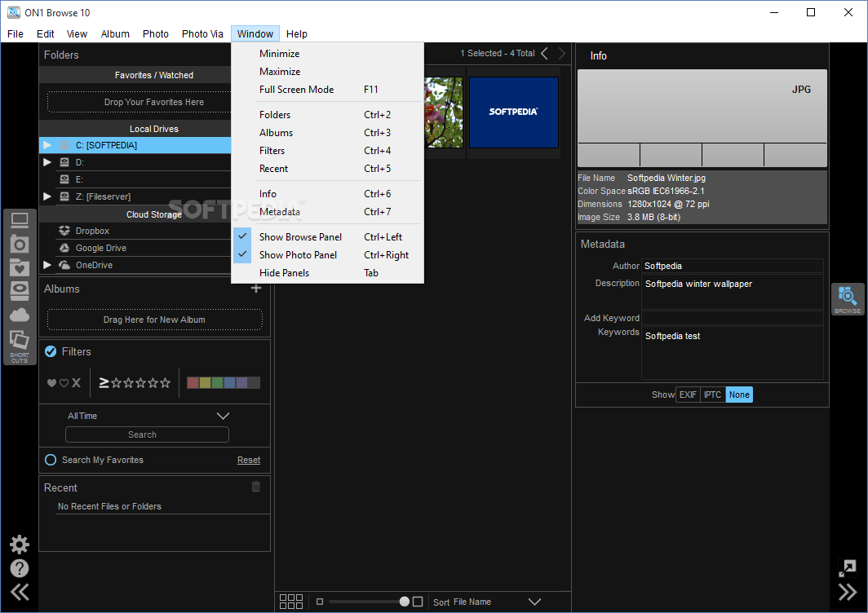The width and height of the screenshot is (868, 613).
Task: Set rating filter to five stars
Action: 165,383
